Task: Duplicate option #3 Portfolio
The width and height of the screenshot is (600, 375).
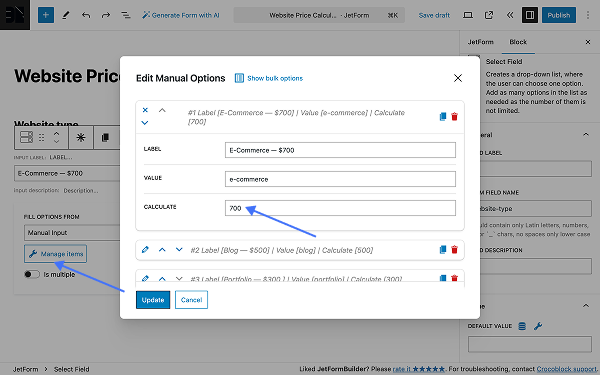Action: point(443,278)
